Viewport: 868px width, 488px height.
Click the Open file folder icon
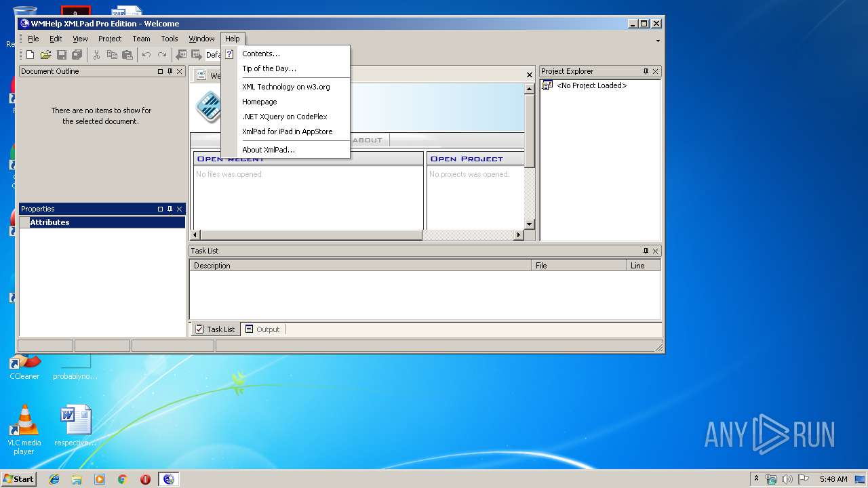tap(45, 55)
